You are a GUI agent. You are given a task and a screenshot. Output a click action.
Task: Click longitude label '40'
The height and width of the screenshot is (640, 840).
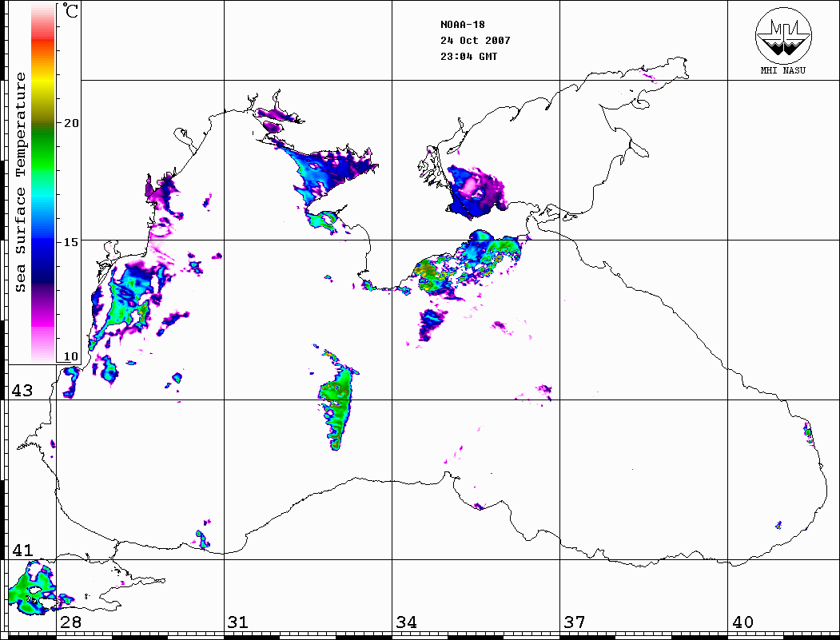(x=742, y=622)
